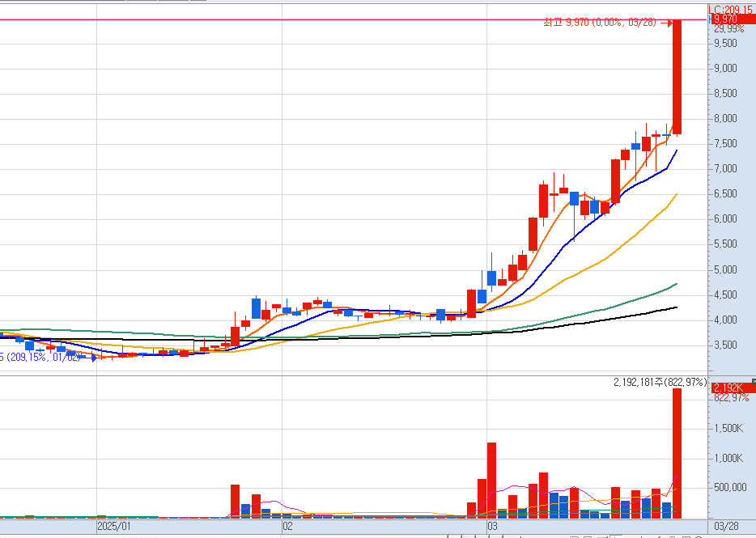The width and height of the screenshot is (756, 538).
Task: Click the 2025/01 date axis label
Action: click(x=114, y=526)
